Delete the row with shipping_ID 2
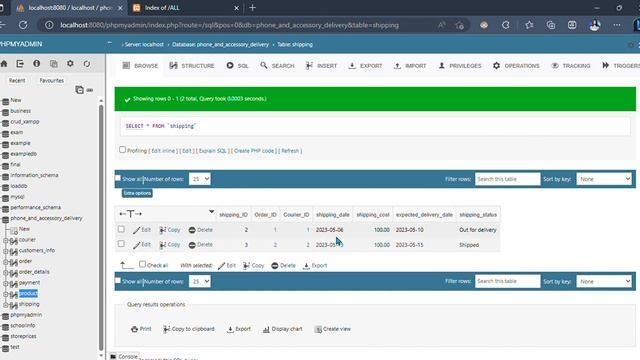 coord(201,230)
